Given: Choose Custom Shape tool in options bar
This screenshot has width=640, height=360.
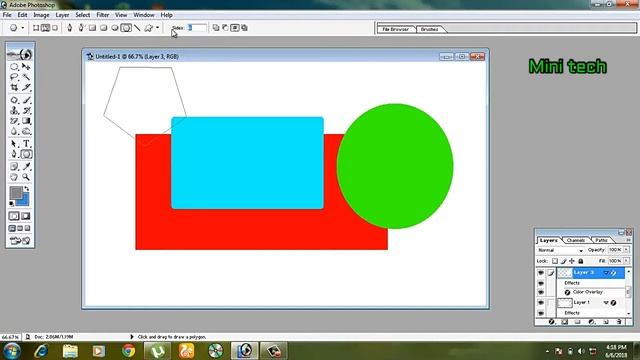Looking at the screenshot, I should tap(149, 28).
